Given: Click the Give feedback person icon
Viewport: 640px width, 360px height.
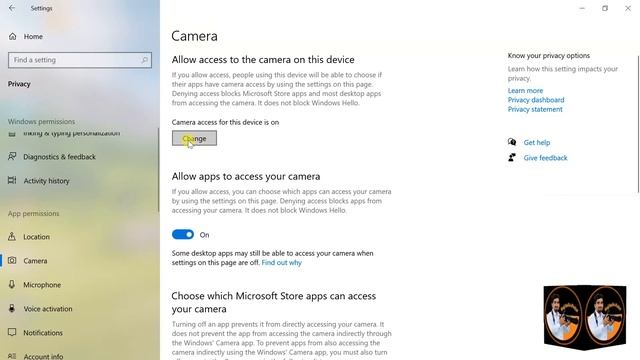Looking at the screenshot, I should pyautogui.click(x=512, y=158).
